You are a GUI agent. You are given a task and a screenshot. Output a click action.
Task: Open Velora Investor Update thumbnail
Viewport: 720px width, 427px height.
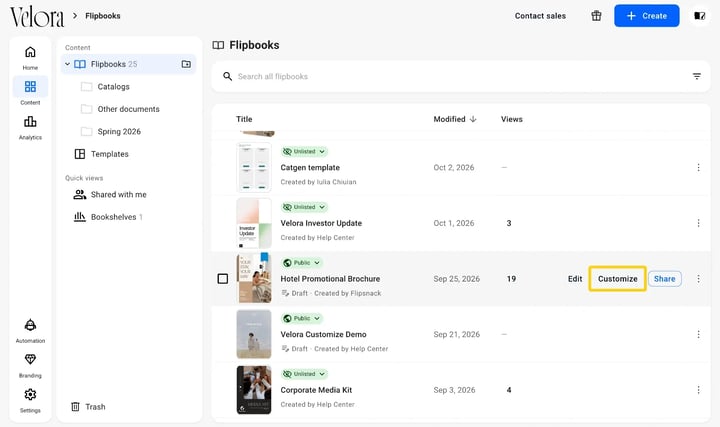(x=254, y=223)
